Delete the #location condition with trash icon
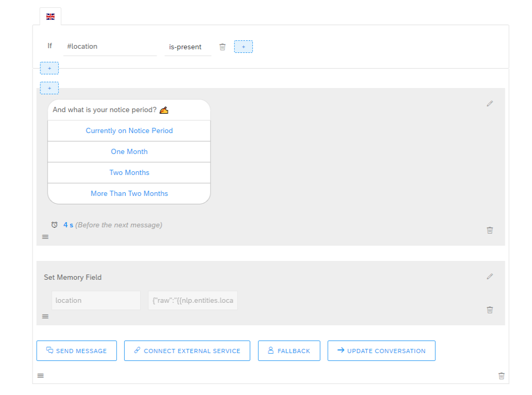The width and height of the screenshot is (532, 395). point(223,47)
